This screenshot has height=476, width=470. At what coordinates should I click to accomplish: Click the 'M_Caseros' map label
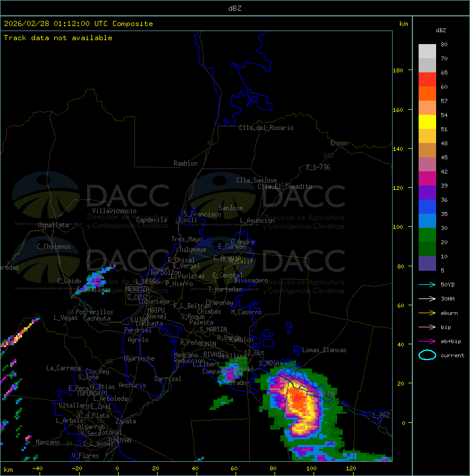pyautogui.click(x=246, y=311)
